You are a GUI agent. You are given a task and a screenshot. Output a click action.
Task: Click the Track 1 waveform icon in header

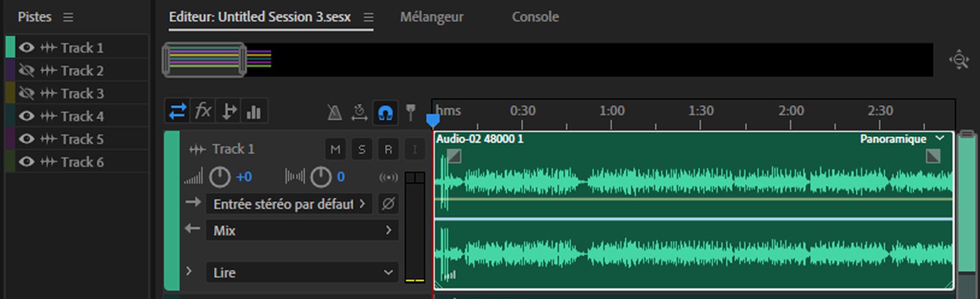tap(198, 149)
